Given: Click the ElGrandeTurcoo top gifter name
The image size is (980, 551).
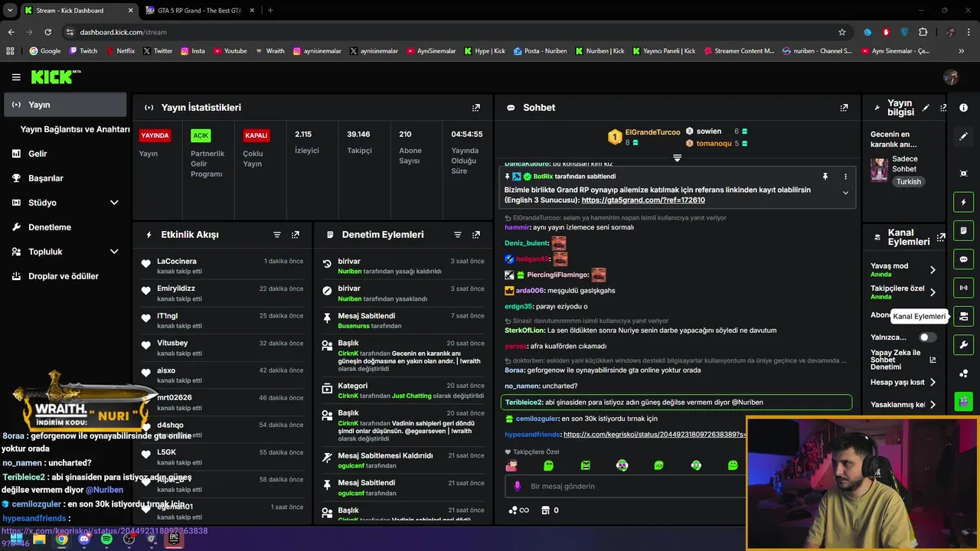Looking at the screenshot, I should tap(652, 132).
